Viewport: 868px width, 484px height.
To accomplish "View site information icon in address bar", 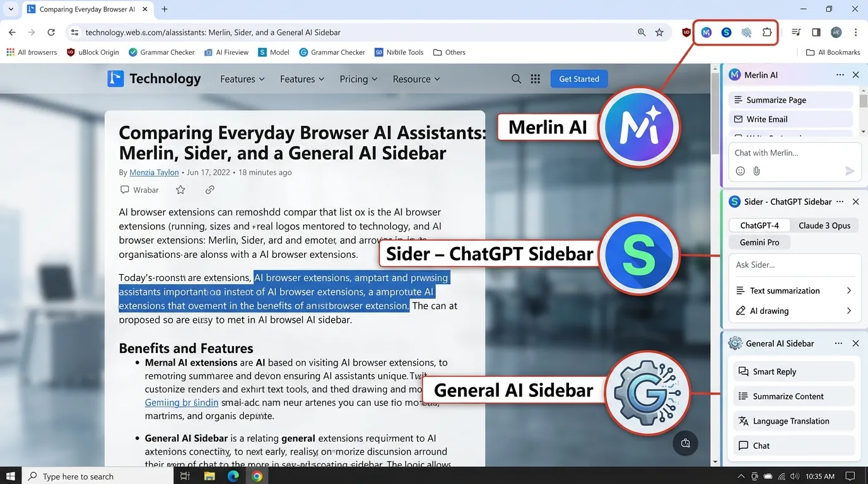I will tap(74, 32).
